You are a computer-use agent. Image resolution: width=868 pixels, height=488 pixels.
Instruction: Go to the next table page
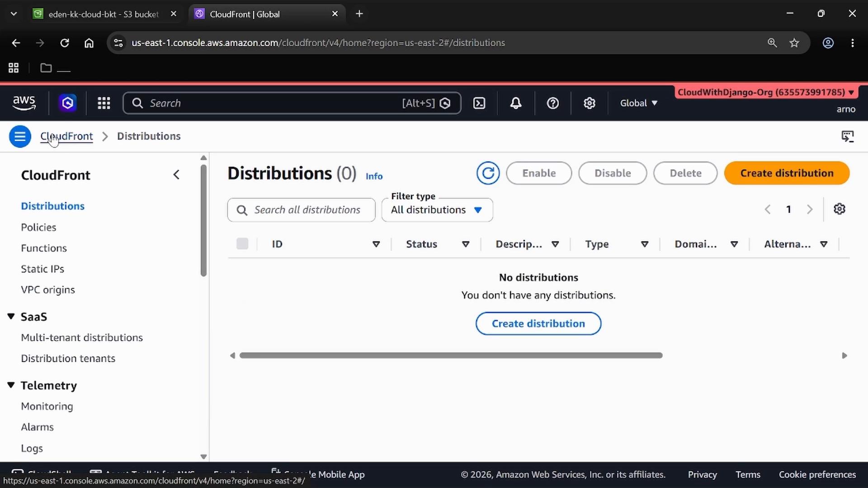tap(810, 209)
